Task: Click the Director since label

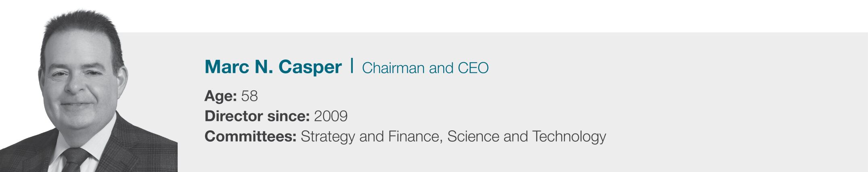Action: pos(257,117)
